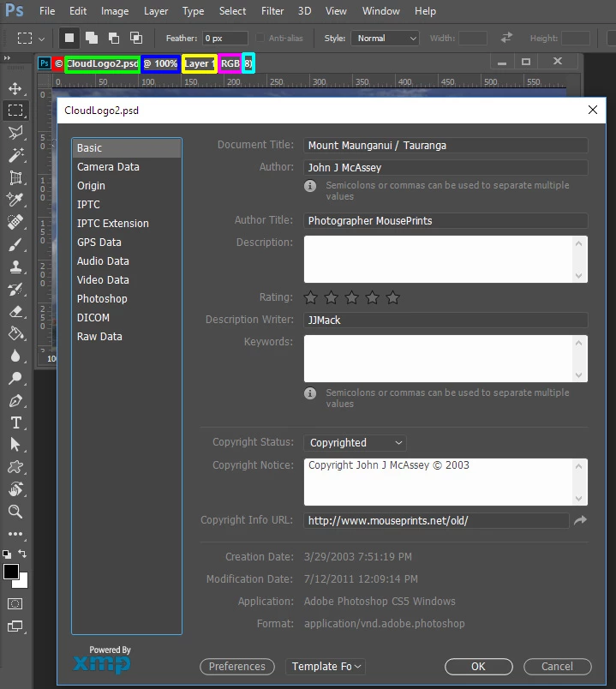
Task: Select the Healing Brush tool
Action: pos(15,222)
